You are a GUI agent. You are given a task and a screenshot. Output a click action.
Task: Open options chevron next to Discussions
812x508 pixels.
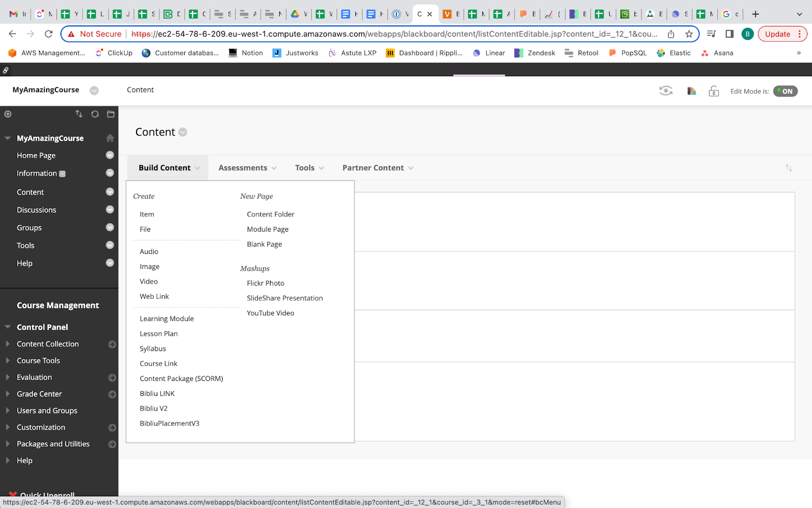click(x=110, y=210)
